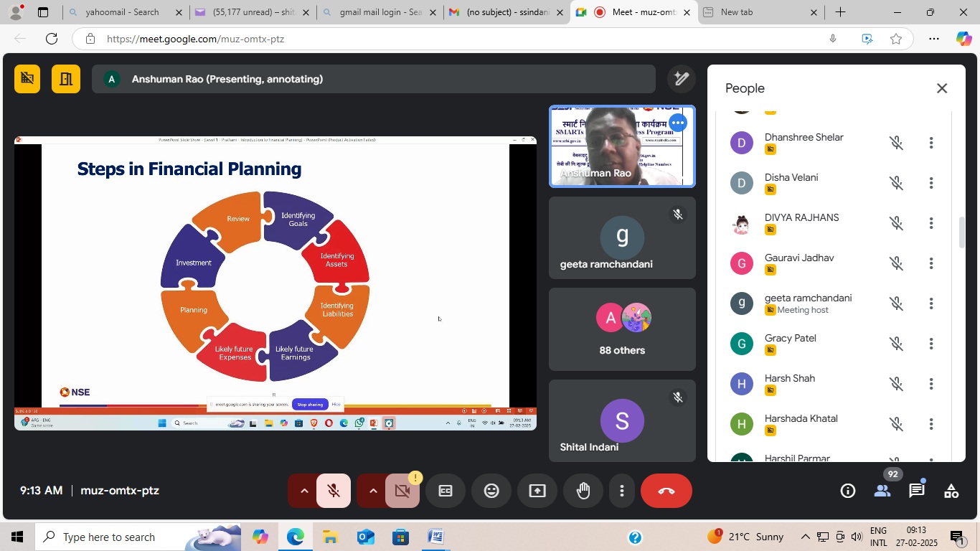The image size is (980, 551).
Task: Switch to the New tab browser tab
Action: point(760,12)
